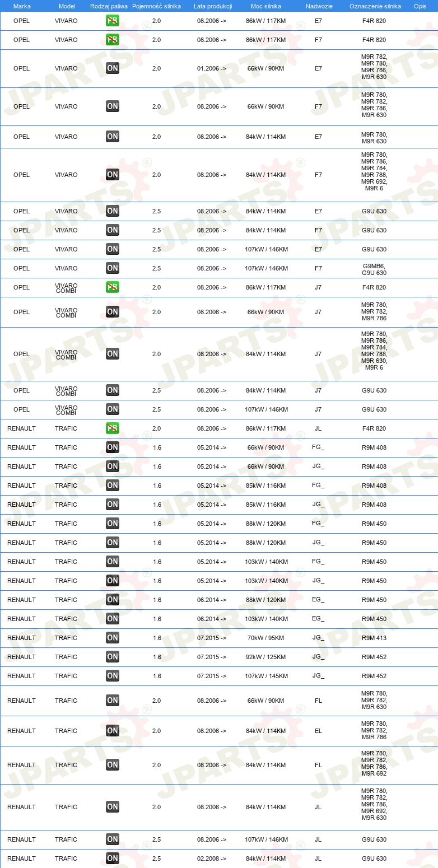Click ON icon in Trafic 103kW JG_ row
The width and height of the screenshot is (438, 868).
click(x=113, y=581)
